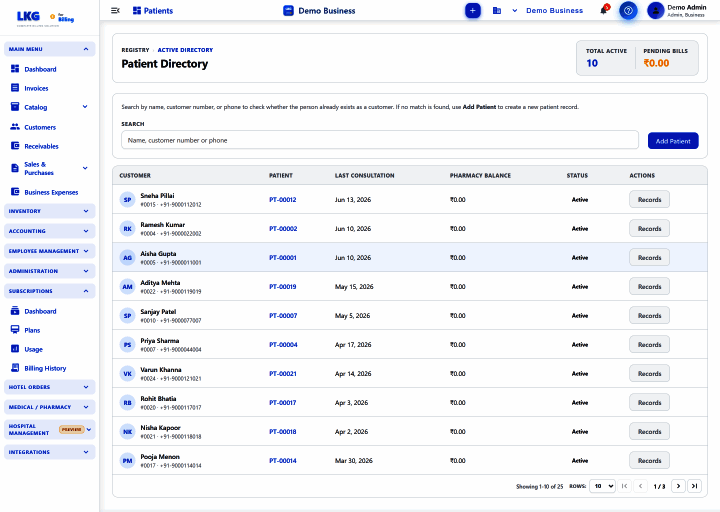The height and width of the screenshot is (512, 720).
Task: Open the rows-per-page dropdown
Action: click(602, 486)
